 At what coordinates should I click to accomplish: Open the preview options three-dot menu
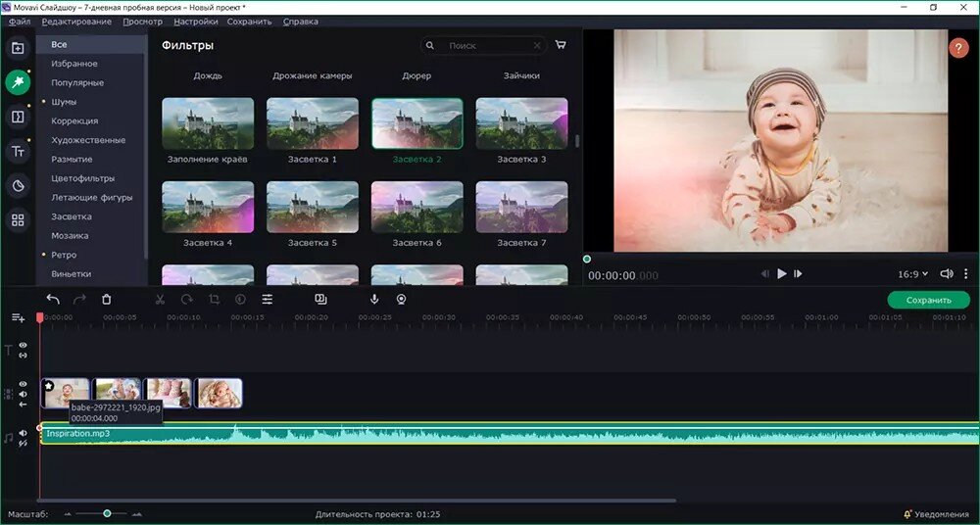[x=965, y=273]
